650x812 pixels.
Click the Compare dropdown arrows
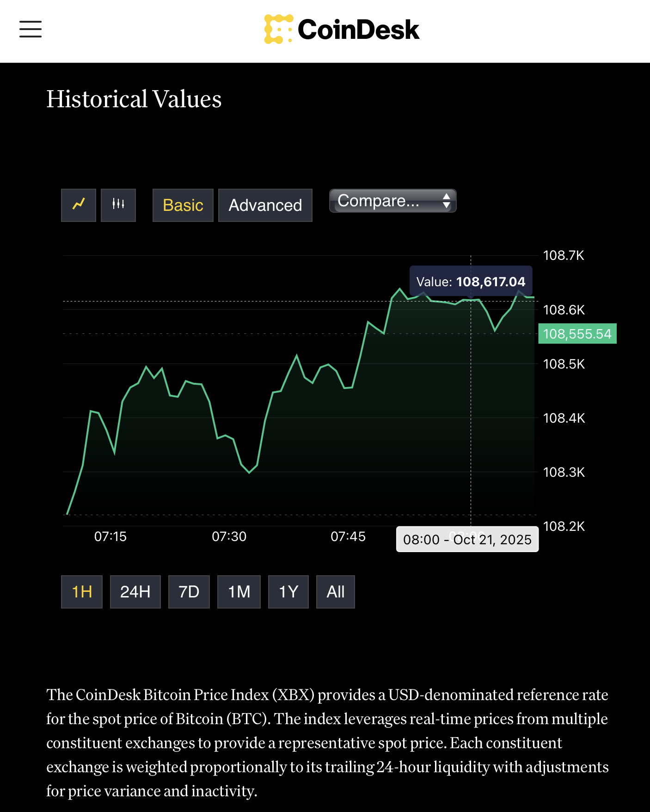coord(446,201)
